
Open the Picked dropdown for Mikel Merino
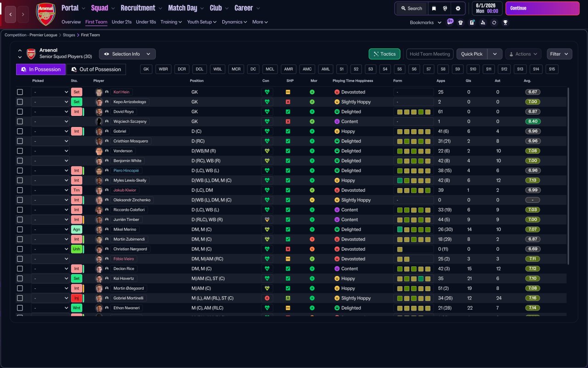[50, 230]
